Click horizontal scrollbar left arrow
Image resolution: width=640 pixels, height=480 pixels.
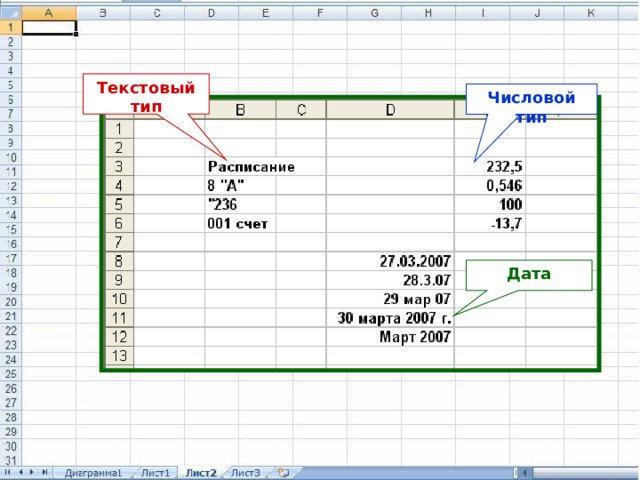click(x=525, y=473)
